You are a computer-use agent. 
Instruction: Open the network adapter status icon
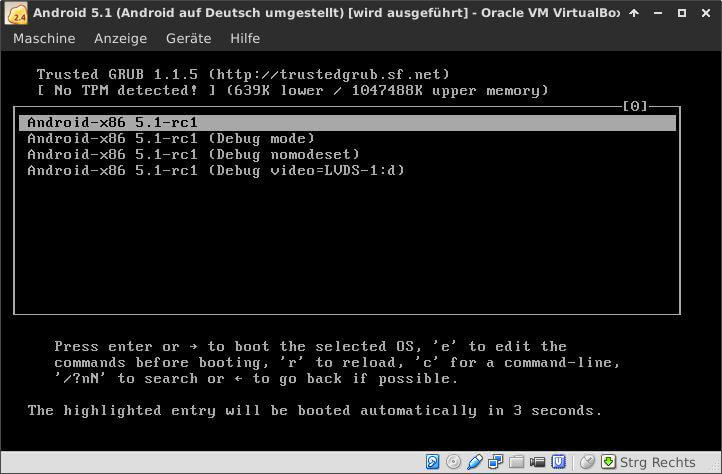coord(496,462)
